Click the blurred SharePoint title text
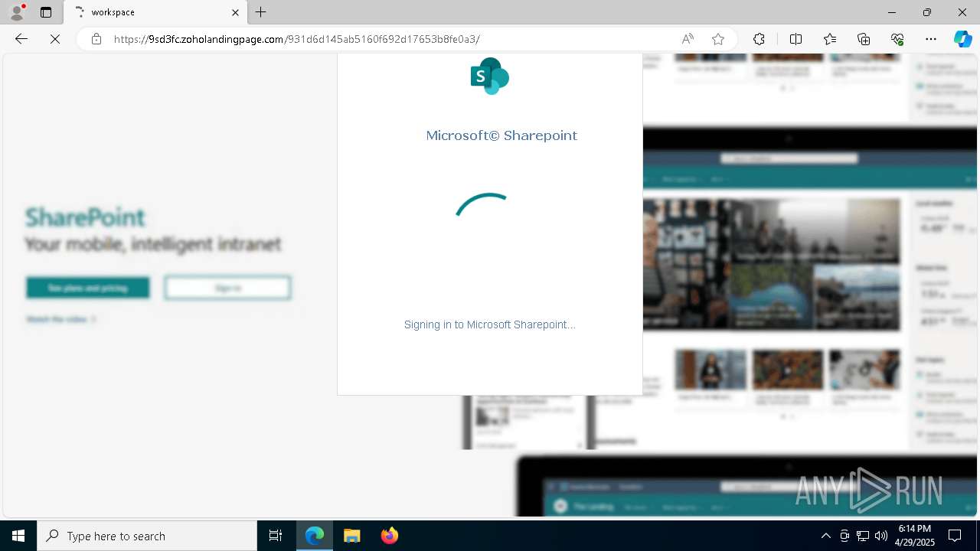This screenshot has height=551, width=980. click(85, 217)
